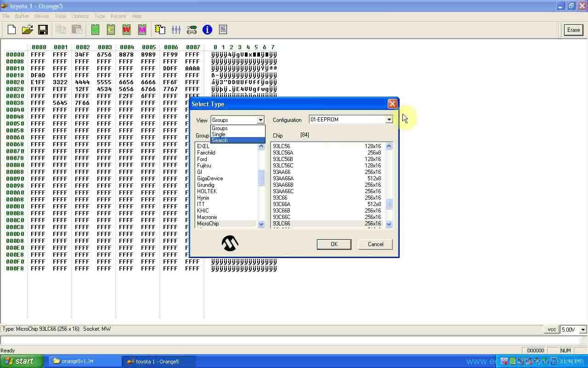The width and height of the screenshot is (588, 368).
Task: Choose Groups in the View list
Action: (237, 128)
